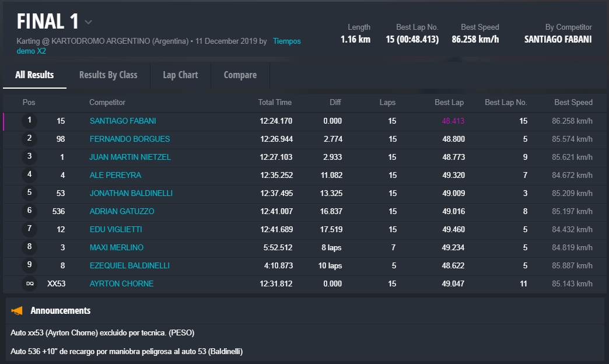Click the purple best lap time 48.413
This screenshot has width=609, height=364.
click(453, 121)
